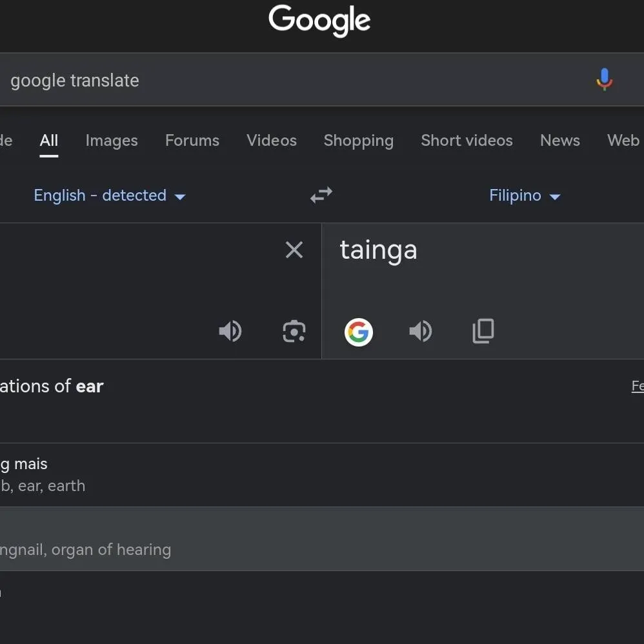Viewport: 644px width, 644px height.
Task: Tap the microphone voice search icon
Action: 604,79
